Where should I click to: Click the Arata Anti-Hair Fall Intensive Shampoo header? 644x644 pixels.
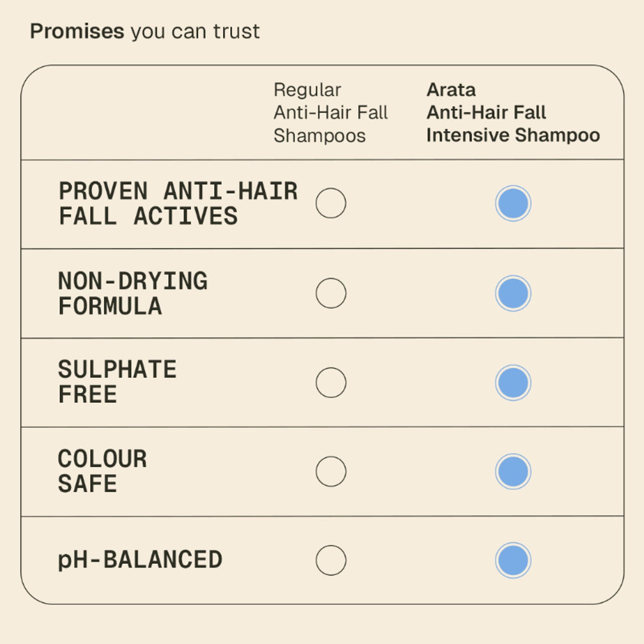[513, 113]
